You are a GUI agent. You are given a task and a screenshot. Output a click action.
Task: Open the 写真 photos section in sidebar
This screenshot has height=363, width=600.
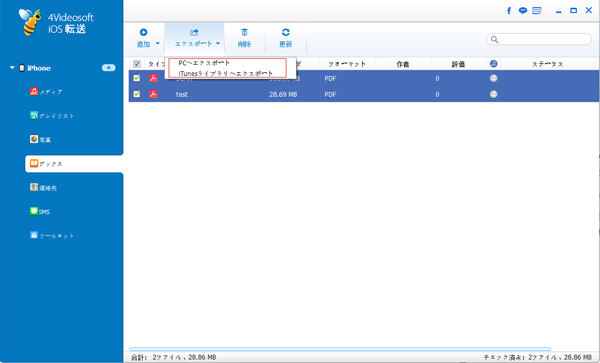point(40,140)
